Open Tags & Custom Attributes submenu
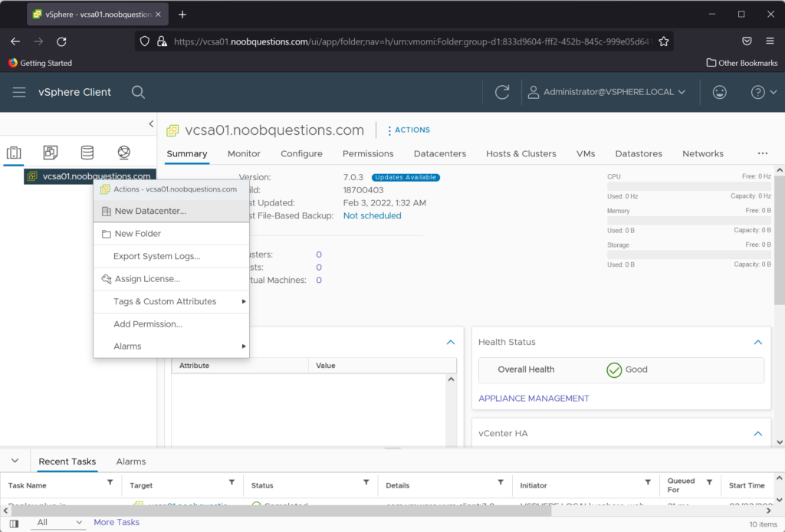This screenshot has width=785, height=532. pyautogui.click(x=171, y=301)
